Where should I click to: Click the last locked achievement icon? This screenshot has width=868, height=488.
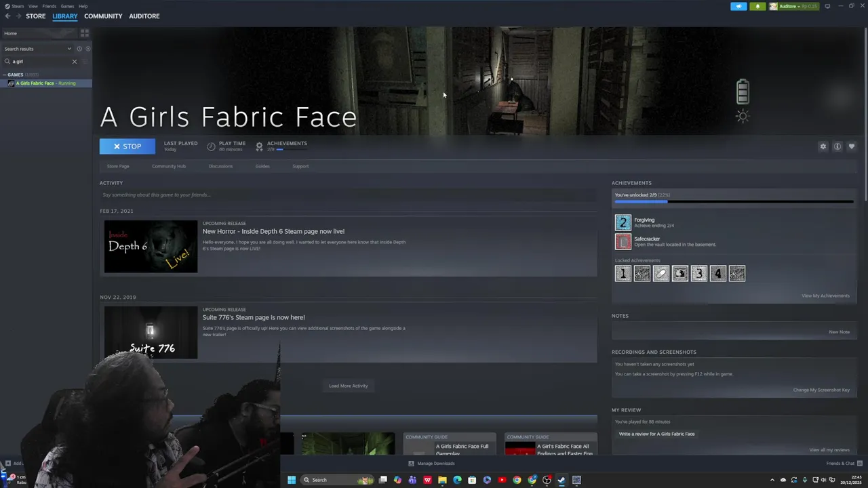736,273
